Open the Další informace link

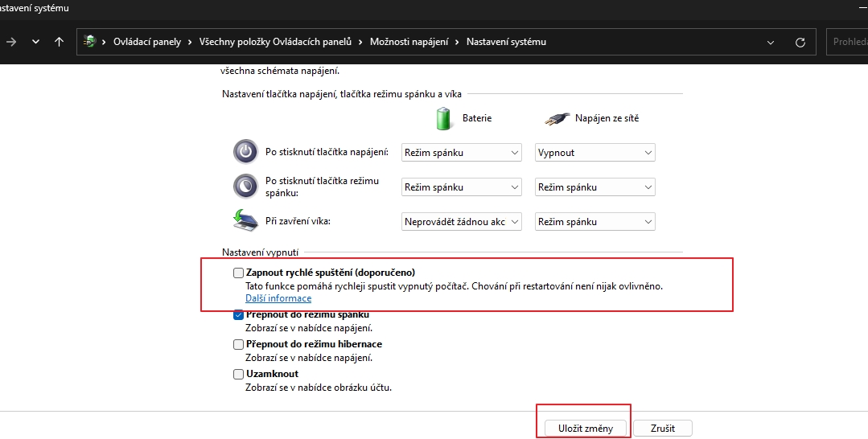pyautogui.click(x=278, y=298)
